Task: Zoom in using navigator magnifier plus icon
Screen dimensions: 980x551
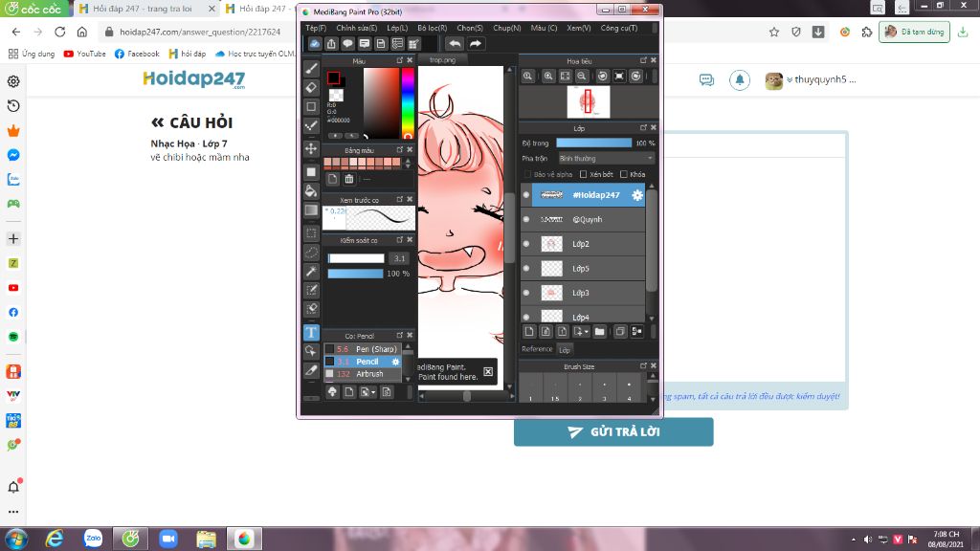Action: coord(548,76)
